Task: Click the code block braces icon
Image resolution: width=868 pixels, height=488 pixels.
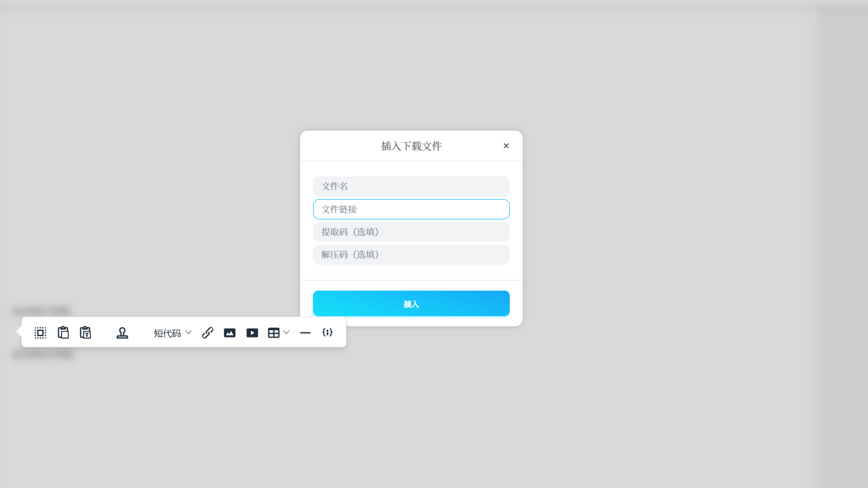Action: 327,332
